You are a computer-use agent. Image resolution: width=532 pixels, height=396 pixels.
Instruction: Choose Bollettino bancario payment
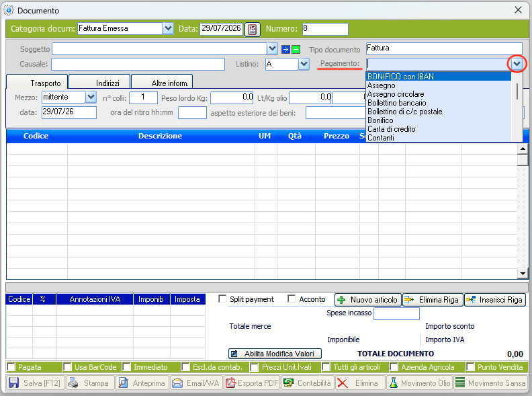pyautogui.click(x=438, y=103)
